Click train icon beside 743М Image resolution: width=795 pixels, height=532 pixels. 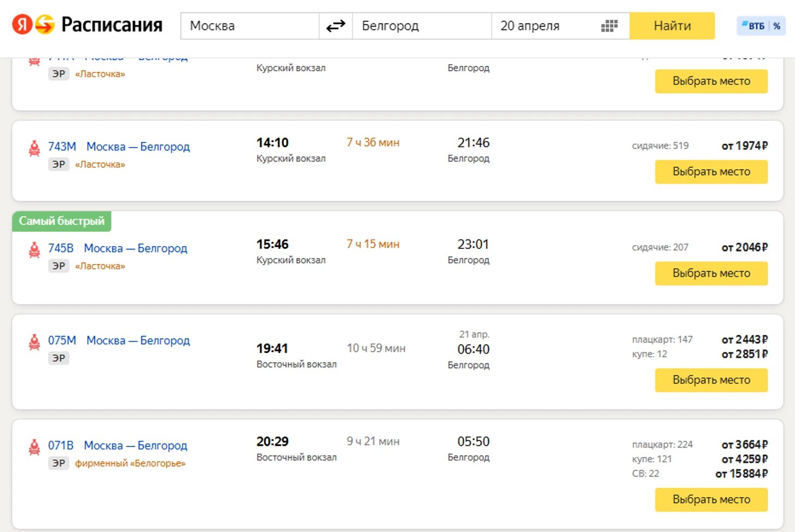coord(34,148)
